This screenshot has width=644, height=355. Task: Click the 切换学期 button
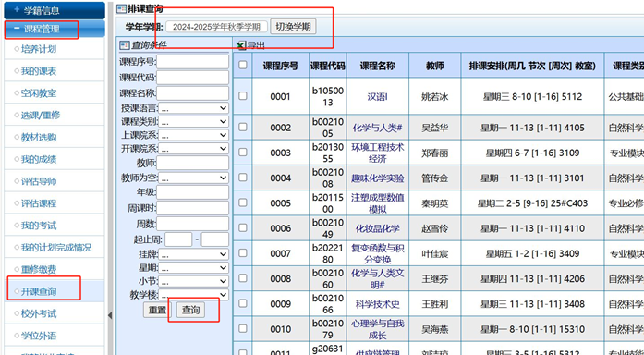point(293,27)
